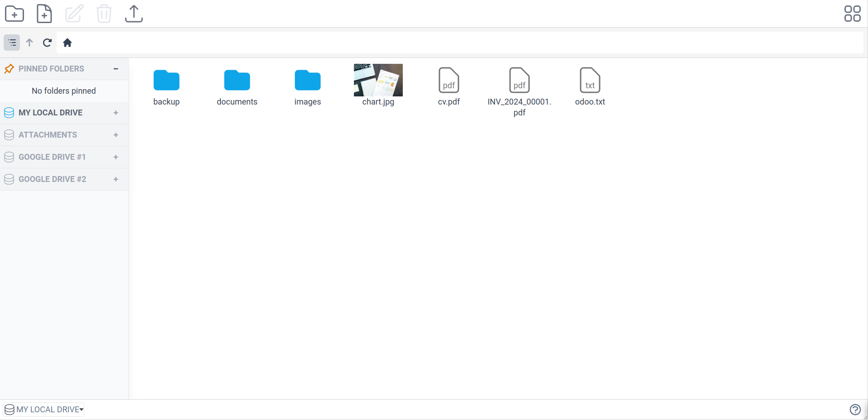Expand the Attachments storage tree
868x420 pixels.
[x=116, y=135]
